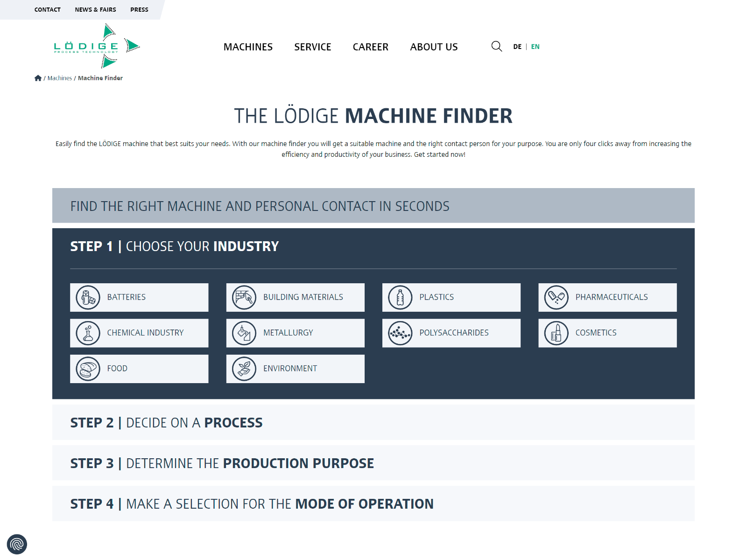Select the Building Materials industry label
Viewport: 747px width, 560px height.
click(x=303, y=297)
